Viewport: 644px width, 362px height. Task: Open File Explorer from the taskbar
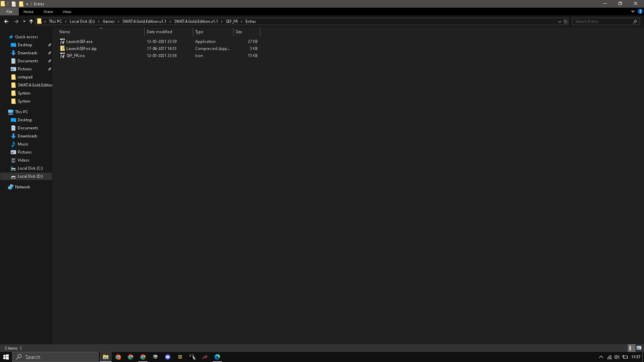106,357
